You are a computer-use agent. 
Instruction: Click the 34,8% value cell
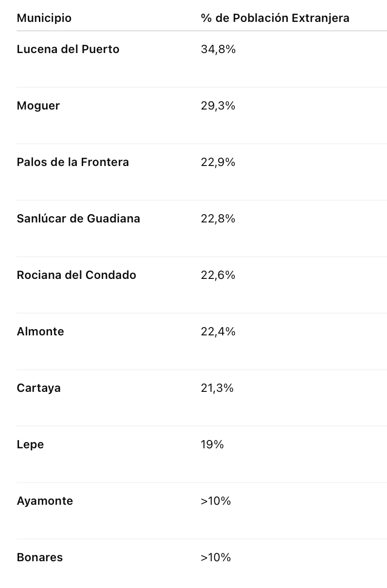click(218, 49)
